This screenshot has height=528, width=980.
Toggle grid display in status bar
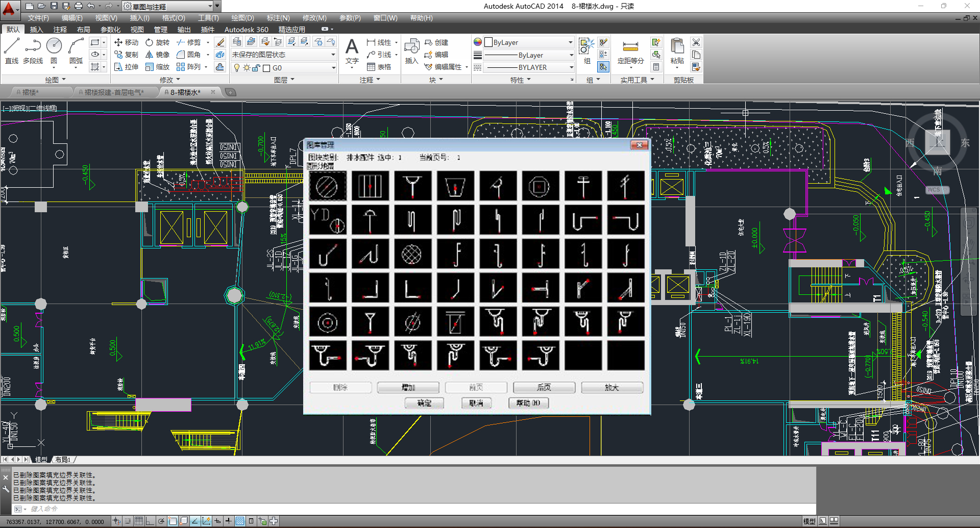pyautogui.click(x=138, y=521)
